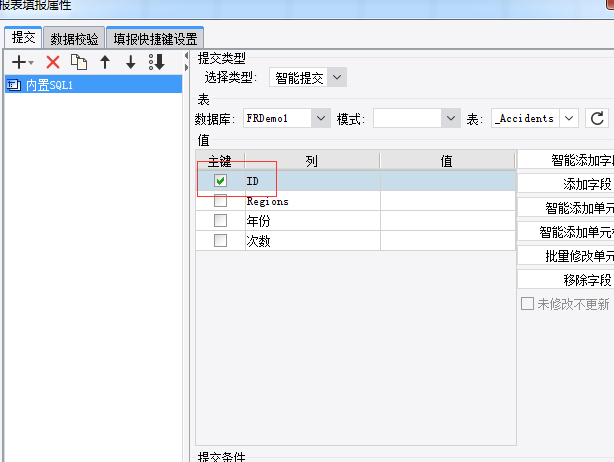
Task: Click the 列 column header
Action: point(312,161)
